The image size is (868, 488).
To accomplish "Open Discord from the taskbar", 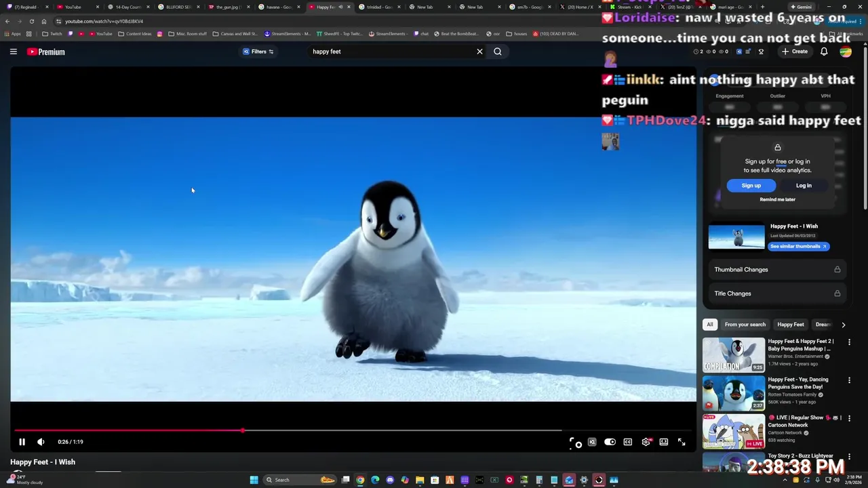I will tap(390, 480).
